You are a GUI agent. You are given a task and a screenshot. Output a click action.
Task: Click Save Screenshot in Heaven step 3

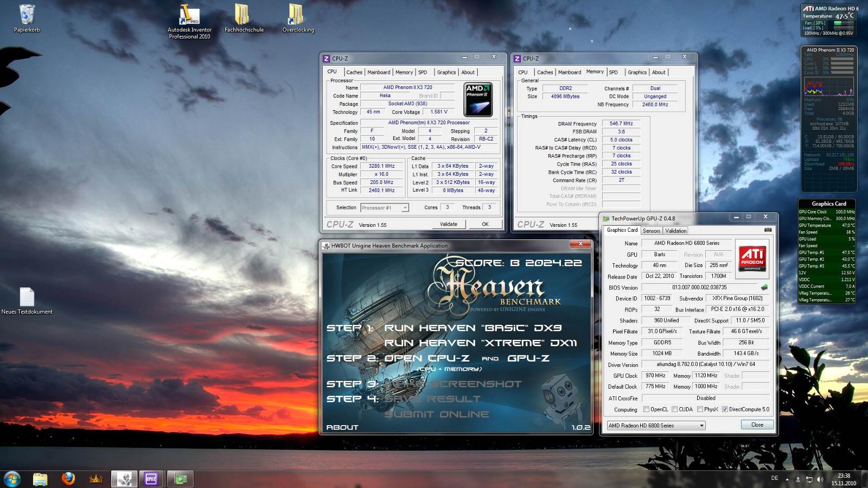click(x=452, y=384)
